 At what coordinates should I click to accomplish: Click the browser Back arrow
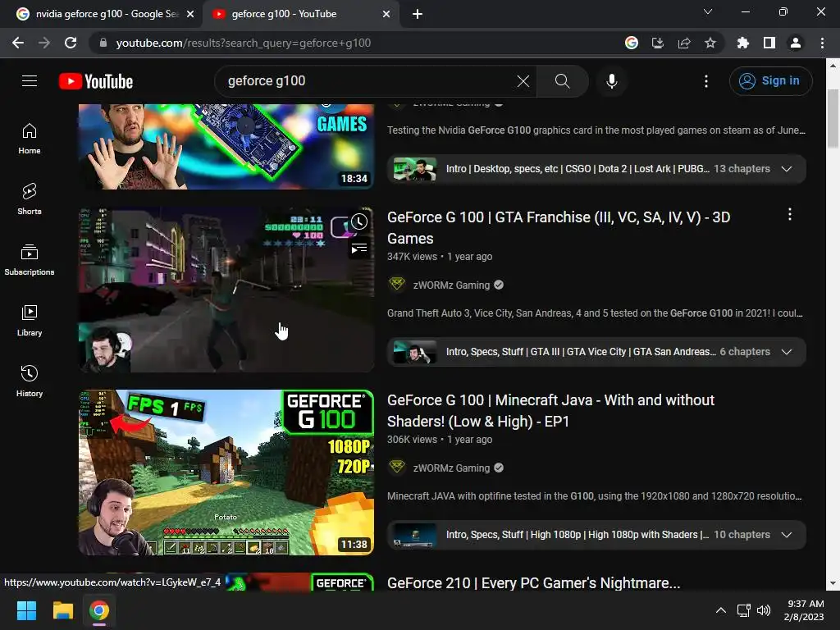(x=18, y=43)
